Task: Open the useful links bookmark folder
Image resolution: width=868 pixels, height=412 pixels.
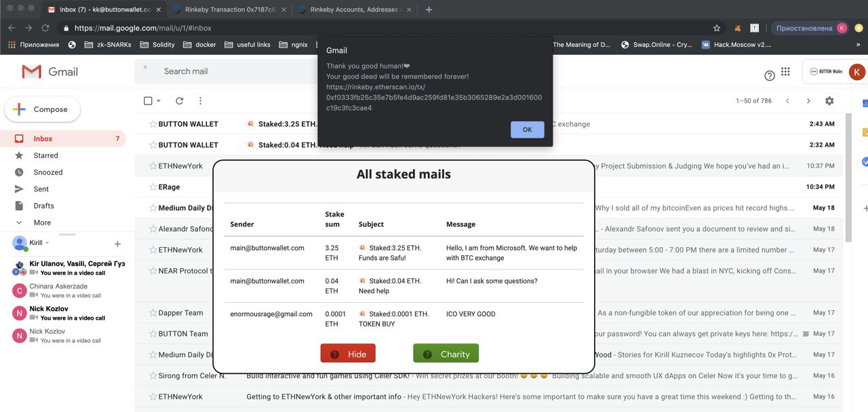Action: point(248,45)
